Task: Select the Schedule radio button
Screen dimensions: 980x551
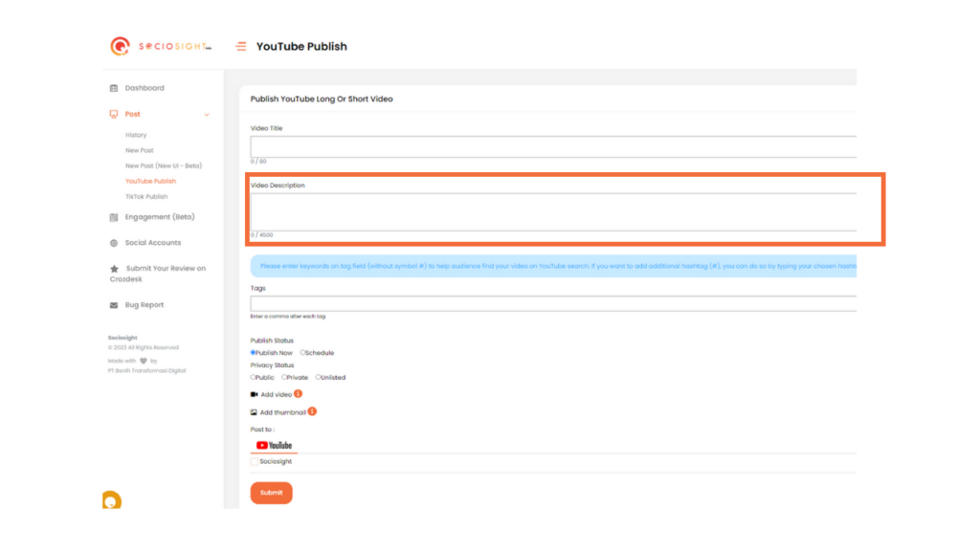Action: pos(302,353)
